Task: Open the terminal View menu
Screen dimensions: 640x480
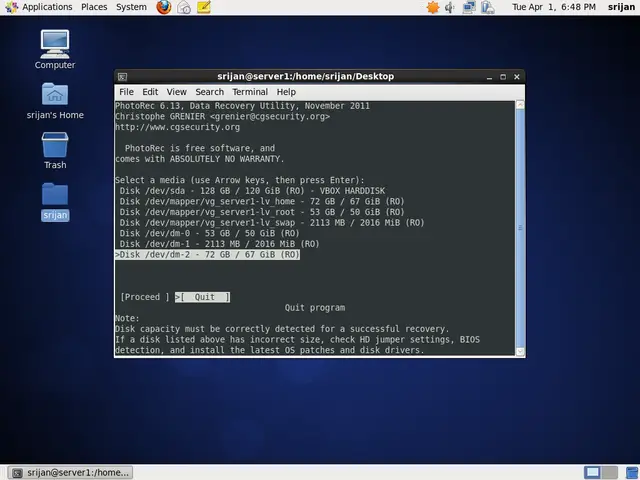Action: point(176,92)
